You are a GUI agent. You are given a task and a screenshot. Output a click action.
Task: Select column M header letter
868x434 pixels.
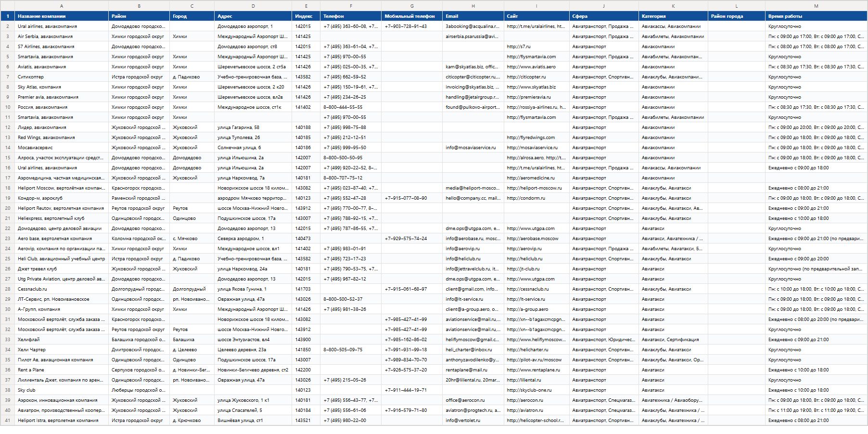tap(816, 6)
